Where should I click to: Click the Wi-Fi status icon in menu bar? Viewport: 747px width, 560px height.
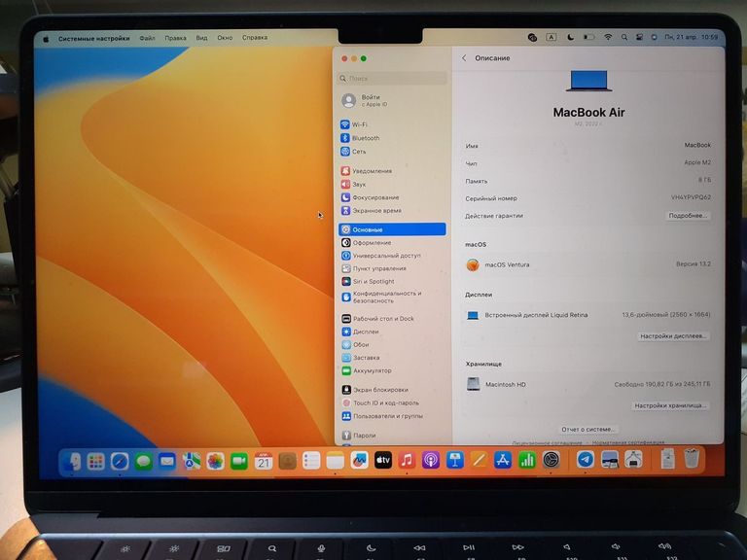click(608, 37)
